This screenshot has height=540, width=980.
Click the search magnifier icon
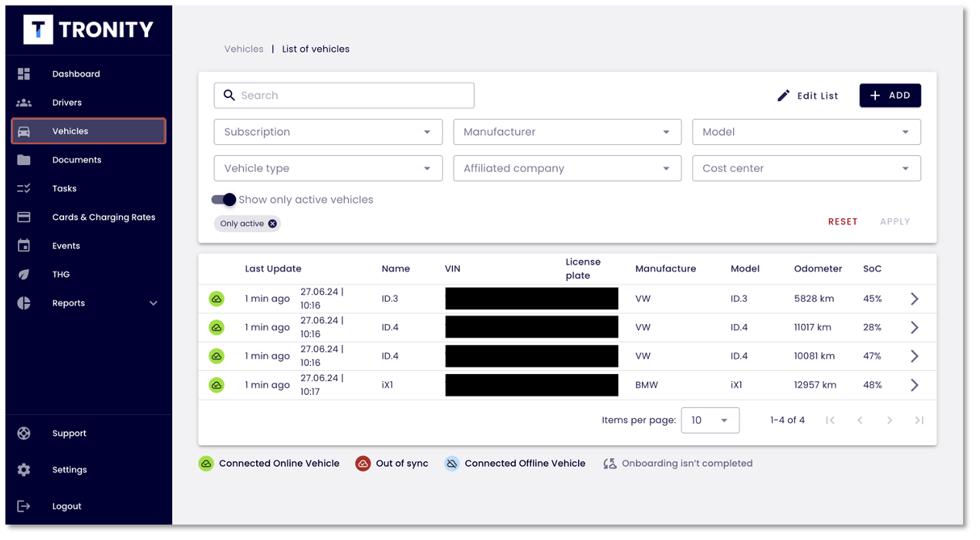click(228, 96)
